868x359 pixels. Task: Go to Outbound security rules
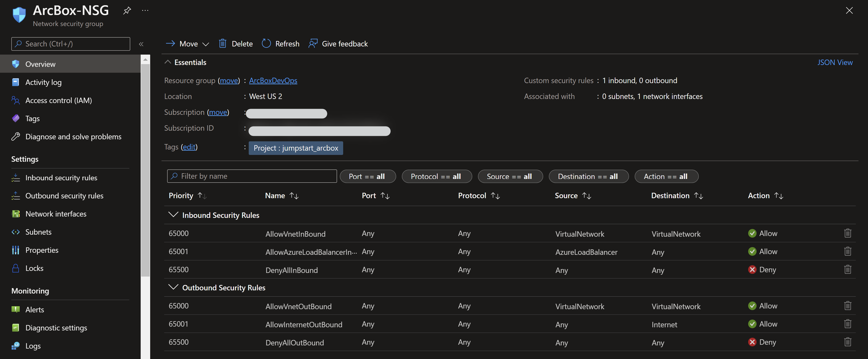click(70, 196)
